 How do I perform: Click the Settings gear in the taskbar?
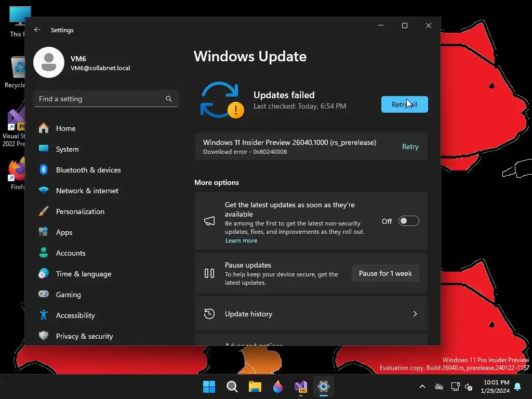tap(324, 387)
